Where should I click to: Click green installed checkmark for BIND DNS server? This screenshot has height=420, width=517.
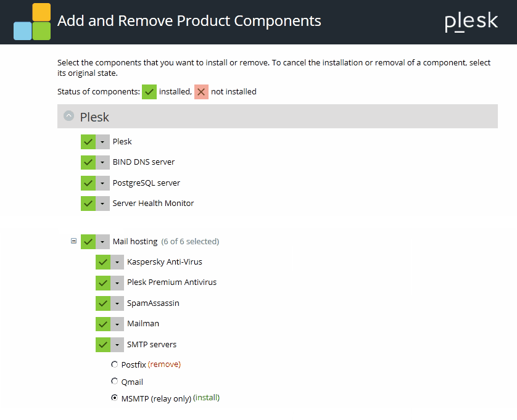point(88,162)
